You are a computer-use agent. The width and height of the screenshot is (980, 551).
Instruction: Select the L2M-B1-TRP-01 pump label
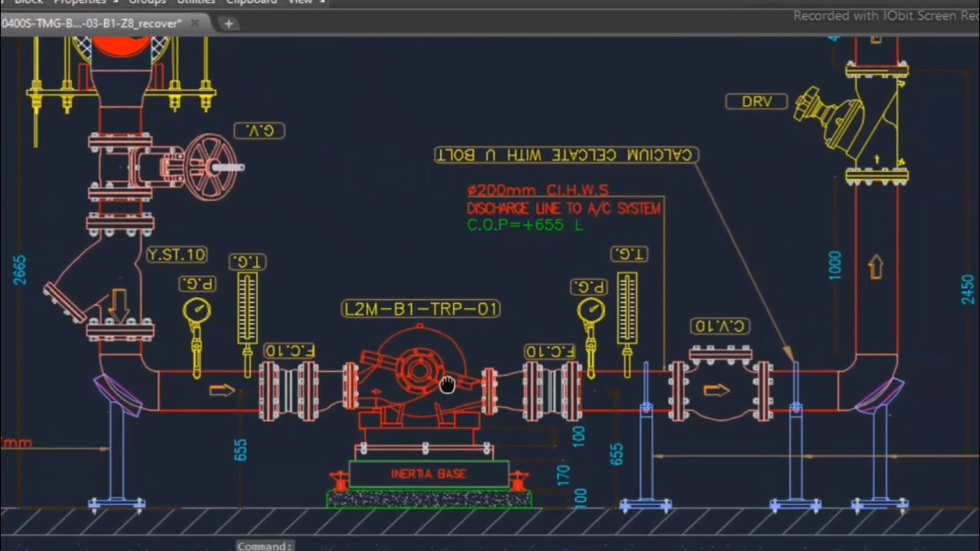point(421,309)
